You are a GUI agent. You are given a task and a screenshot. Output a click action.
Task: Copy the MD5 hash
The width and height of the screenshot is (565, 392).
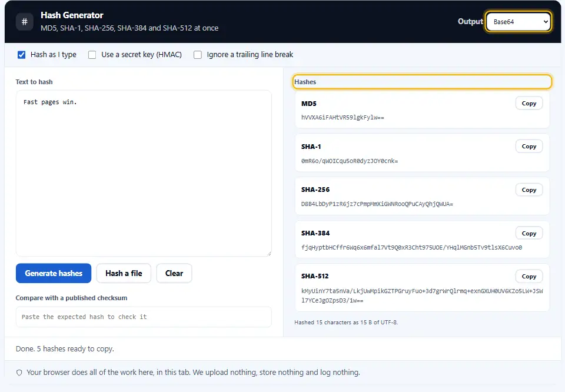point(529,104)
